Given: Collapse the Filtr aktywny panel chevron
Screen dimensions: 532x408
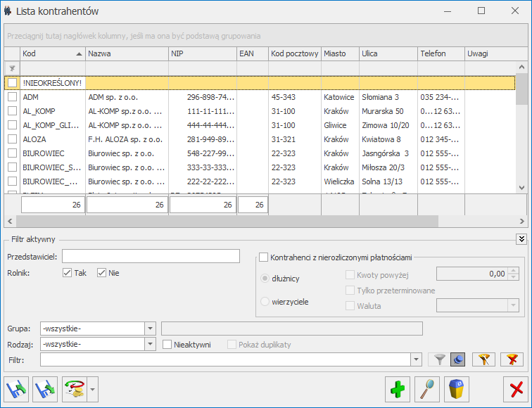Looking at the screenshot, I should point(521,239).
